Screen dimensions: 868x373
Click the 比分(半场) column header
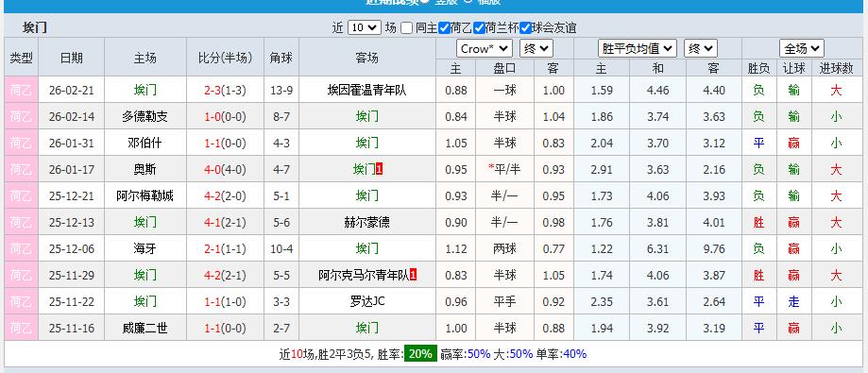(226, 57)
